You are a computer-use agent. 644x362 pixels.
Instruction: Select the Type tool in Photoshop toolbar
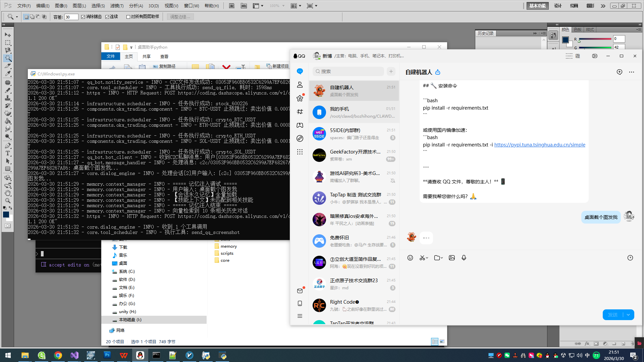8,154
